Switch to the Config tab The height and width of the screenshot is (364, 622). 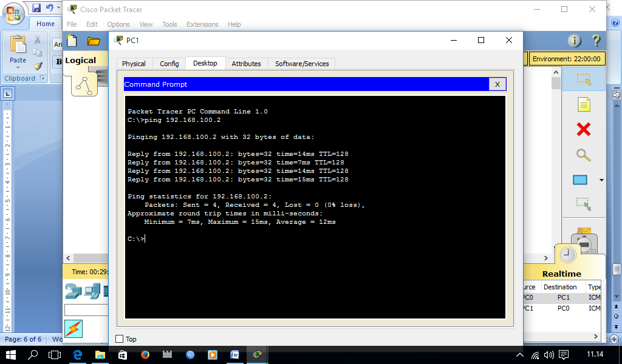(x=169, y=63)
